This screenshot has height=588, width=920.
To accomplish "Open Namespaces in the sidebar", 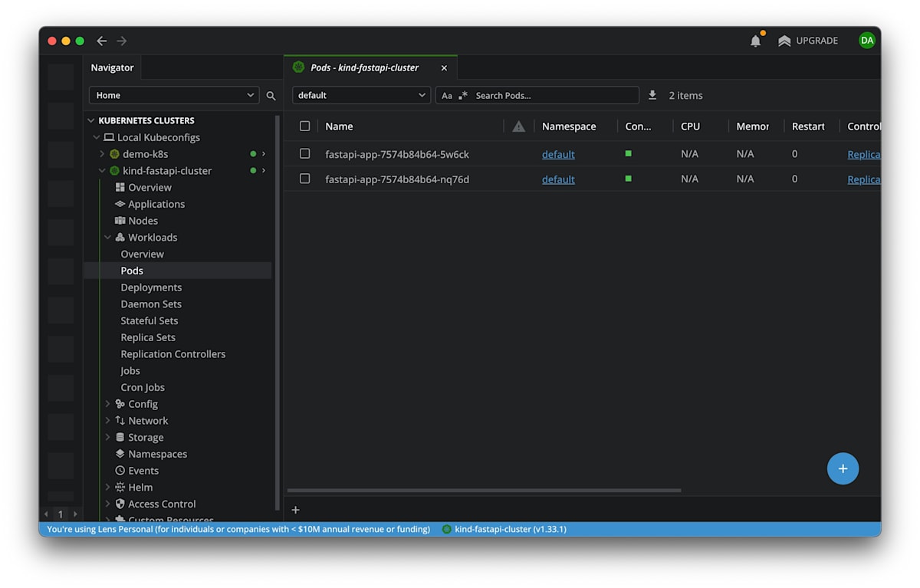I will 157,454.
